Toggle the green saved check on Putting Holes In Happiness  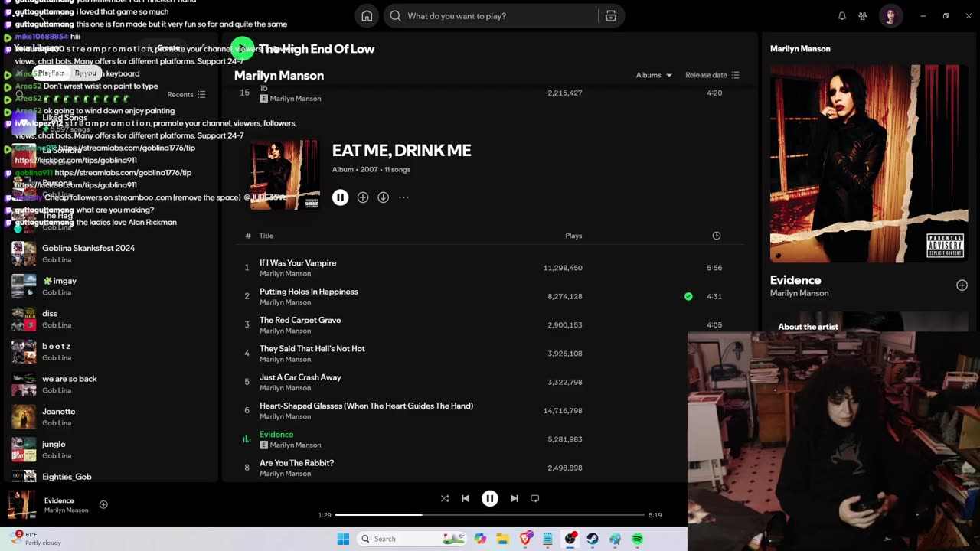click(688, 296)
